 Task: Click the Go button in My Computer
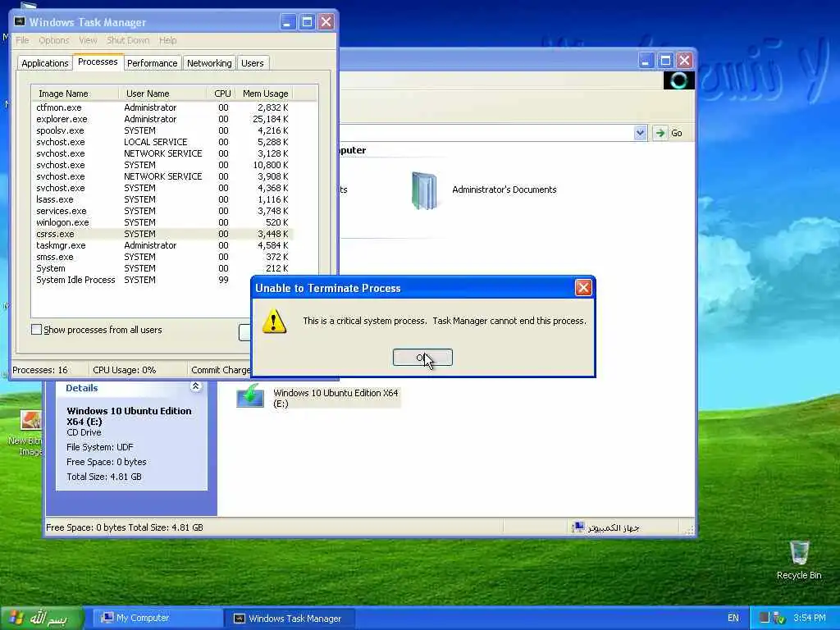coord(668,133)
